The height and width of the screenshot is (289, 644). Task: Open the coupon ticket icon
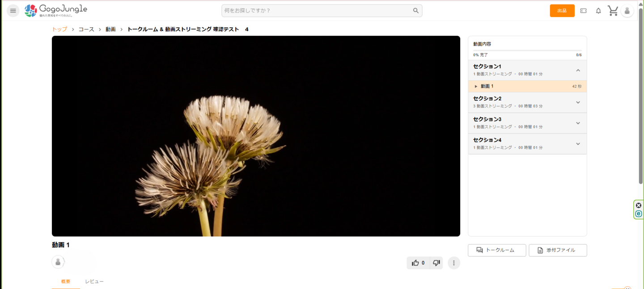click(x=583, y=11)
